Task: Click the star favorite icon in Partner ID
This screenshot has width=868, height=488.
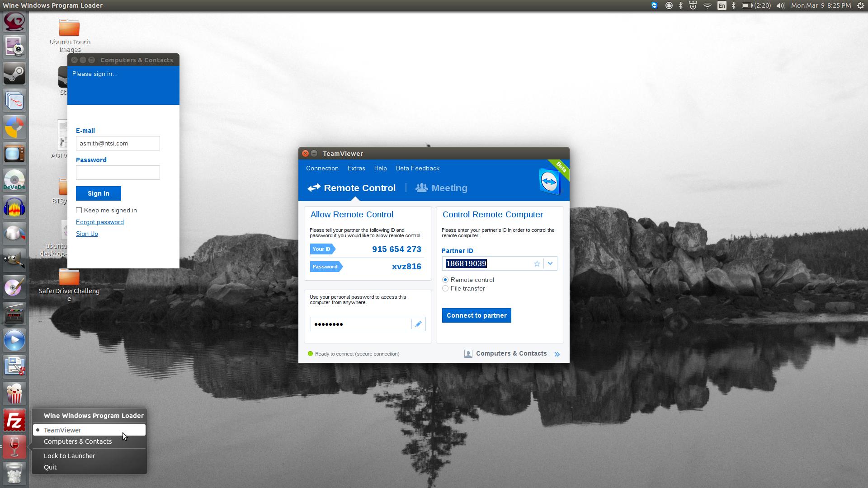Action: tap(537, 263)
